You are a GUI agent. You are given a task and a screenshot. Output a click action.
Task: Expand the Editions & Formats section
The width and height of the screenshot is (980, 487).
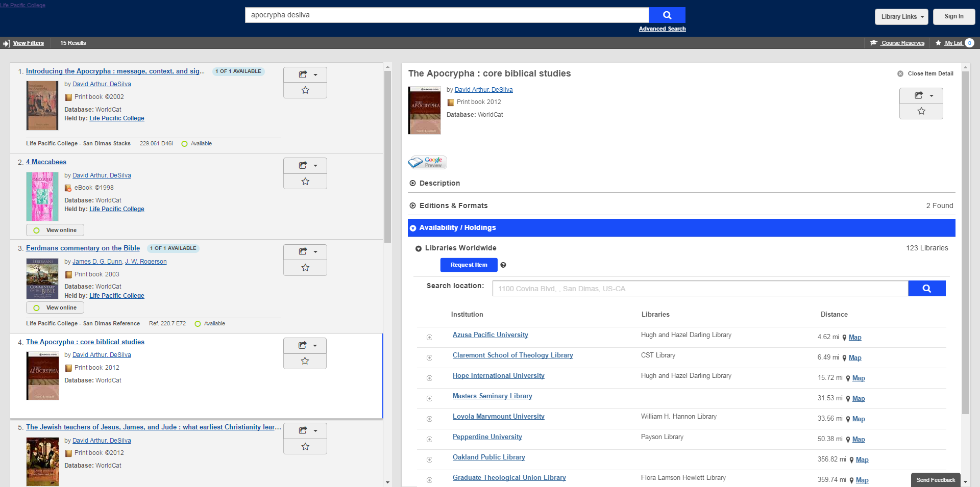pos(453,206)
